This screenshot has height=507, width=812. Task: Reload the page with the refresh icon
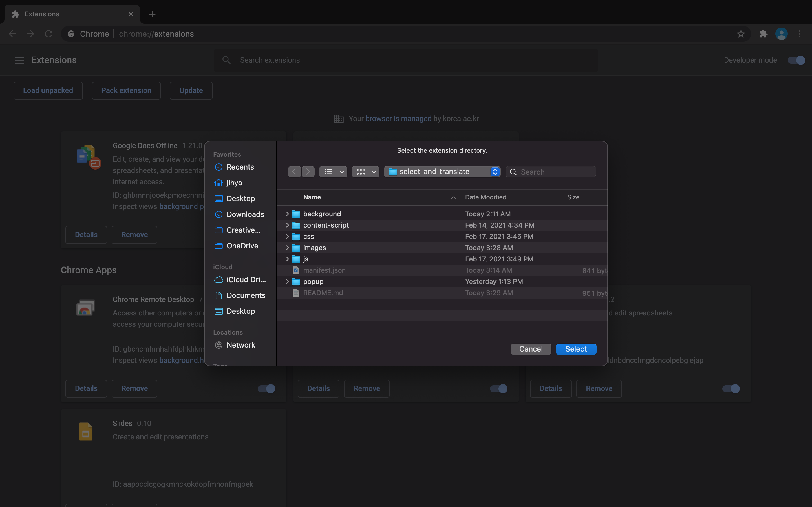49,34
